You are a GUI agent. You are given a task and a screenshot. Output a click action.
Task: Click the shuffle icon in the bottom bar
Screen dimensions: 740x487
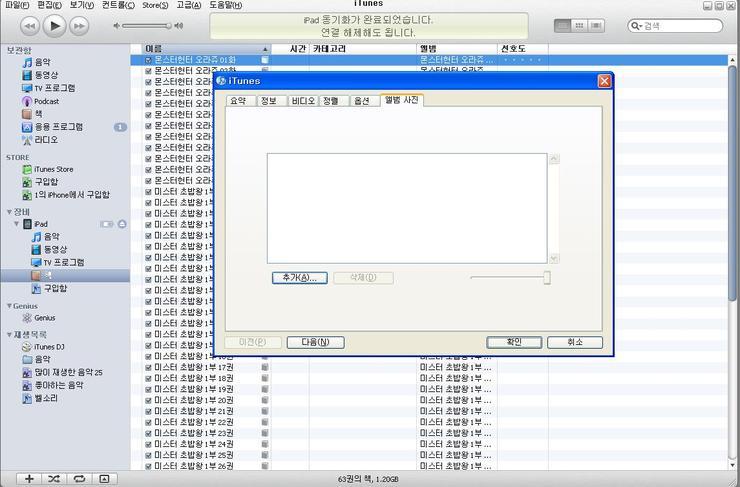54,479
